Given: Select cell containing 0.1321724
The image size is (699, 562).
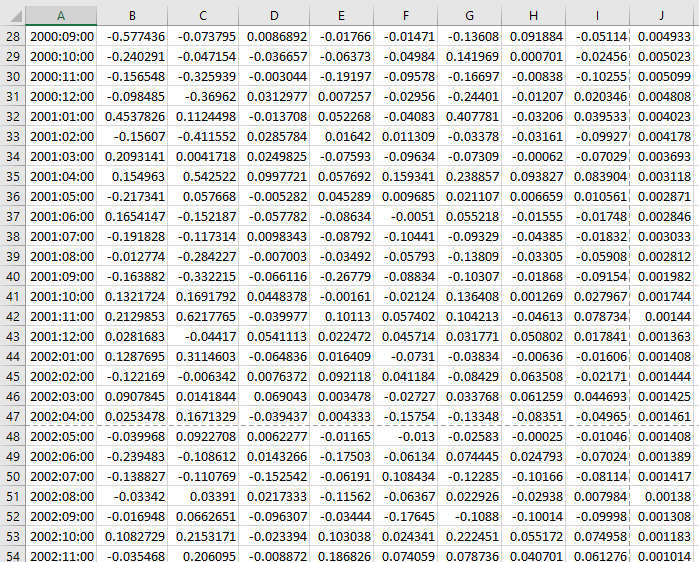Looking at the screenshot, I should [132, 296].
